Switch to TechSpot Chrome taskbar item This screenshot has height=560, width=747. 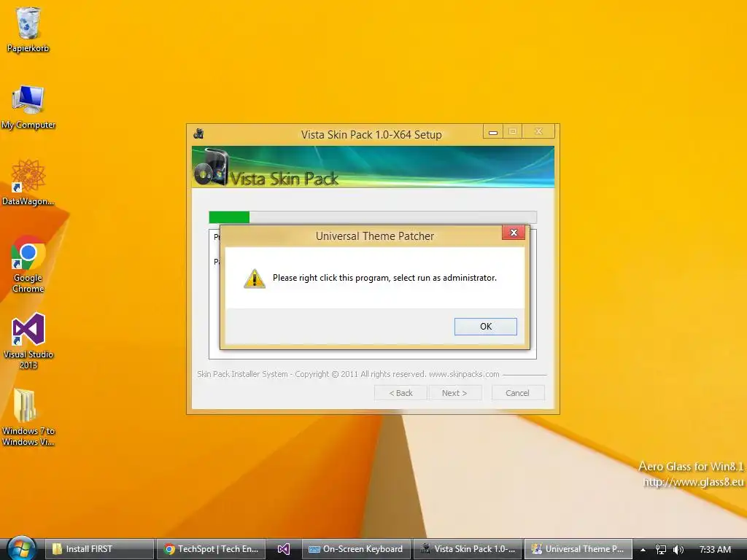coord(211,549)
